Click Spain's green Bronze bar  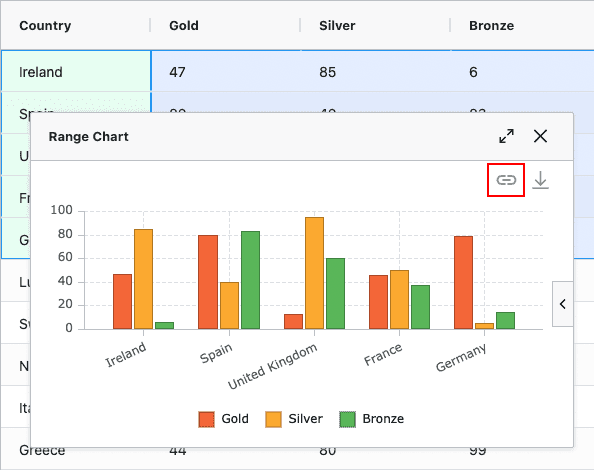[250, 280]
